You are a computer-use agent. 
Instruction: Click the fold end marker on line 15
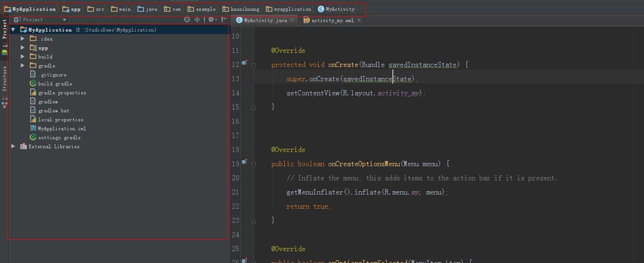pos(254,108)
